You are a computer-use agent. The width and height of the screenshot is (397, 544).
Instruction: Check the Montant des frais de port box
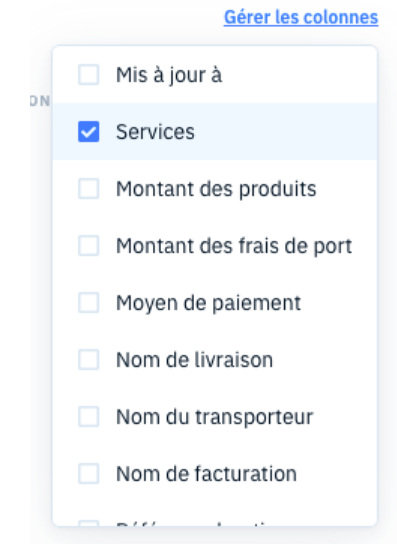tap(88, 246)
